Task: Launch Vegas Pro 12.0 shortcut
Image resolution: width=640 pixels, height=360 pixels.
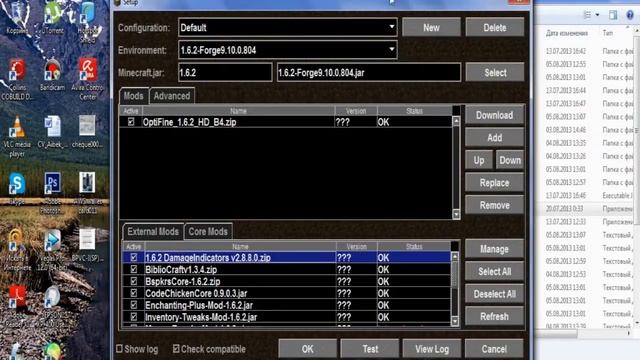Action: pyautogui.click(x=53, y=250)
